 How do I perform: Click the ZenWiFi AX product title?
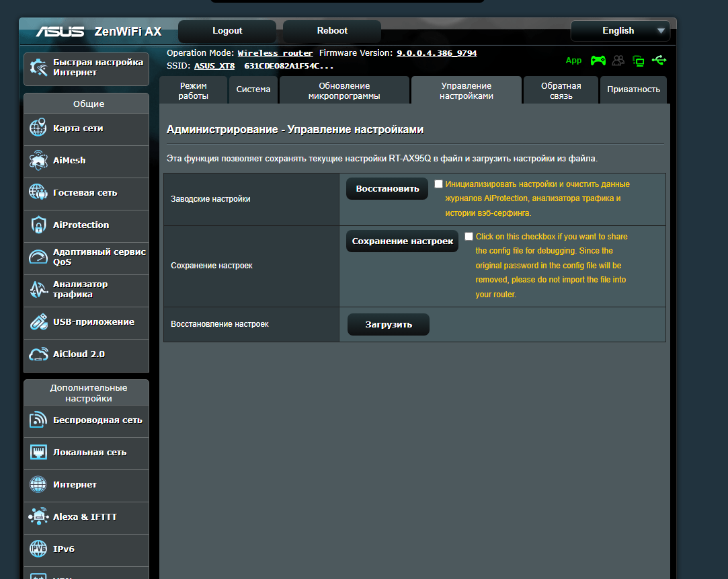128,31
